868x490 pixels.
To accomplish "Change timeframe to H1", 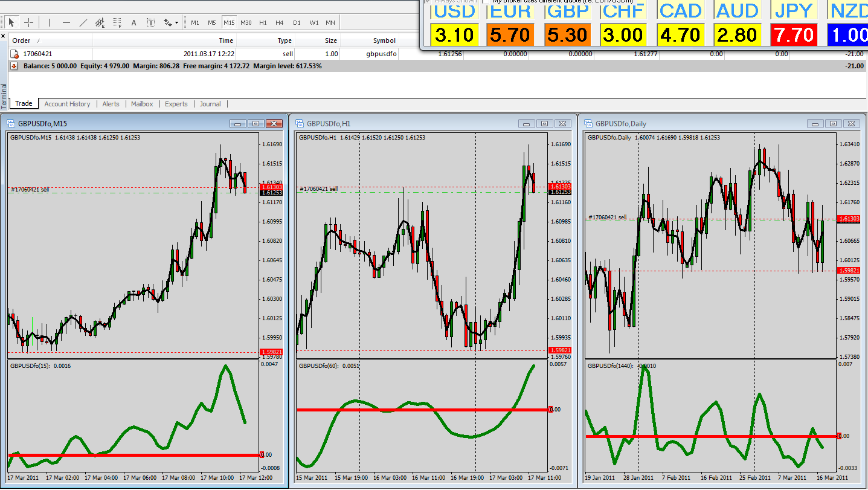I will click(263, 22).
